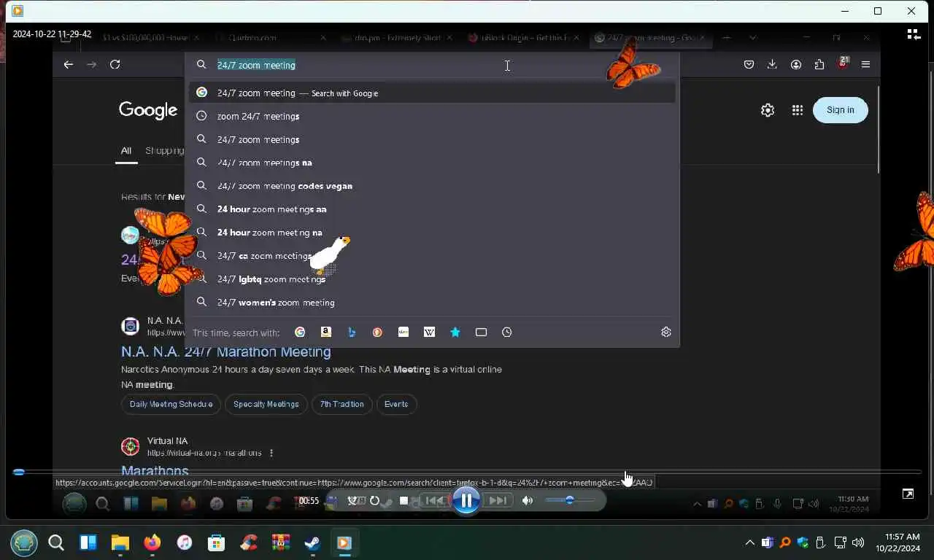
Task: Show hidden system tray icons
Action: [x=749, y=542]
